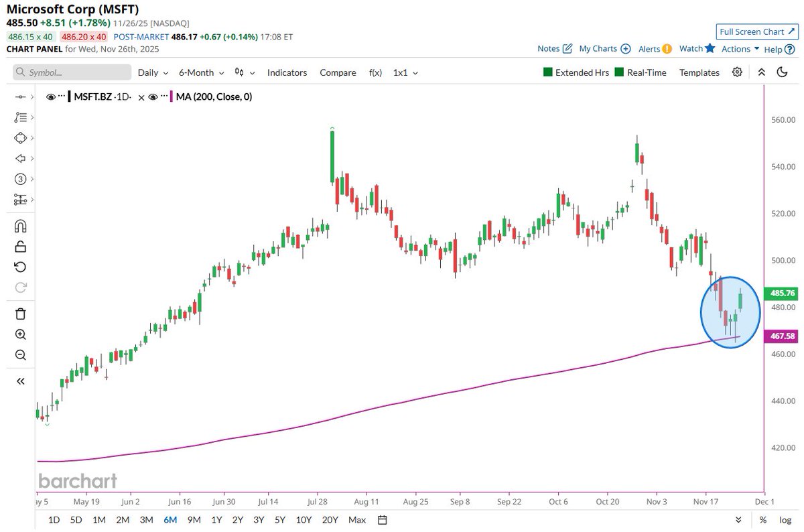Click the Notes link

(548, 49)
